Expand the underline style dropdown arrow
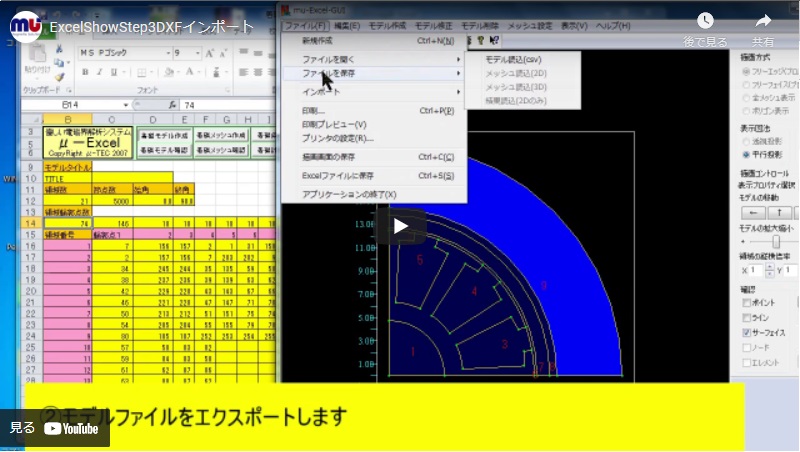The width and height of the screenshot is (800, 452). pos(122,72)
